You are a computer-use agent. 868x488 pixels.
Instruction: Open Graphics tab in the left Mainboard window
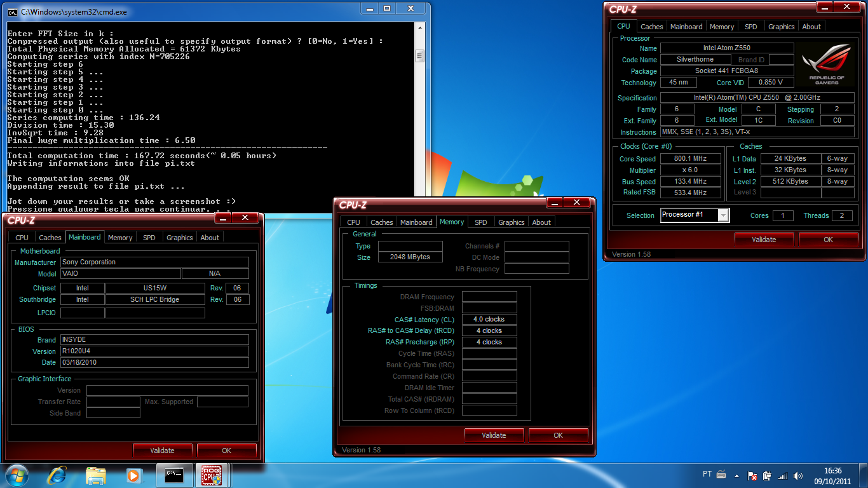pyautogui.click(x=180, y=238)
